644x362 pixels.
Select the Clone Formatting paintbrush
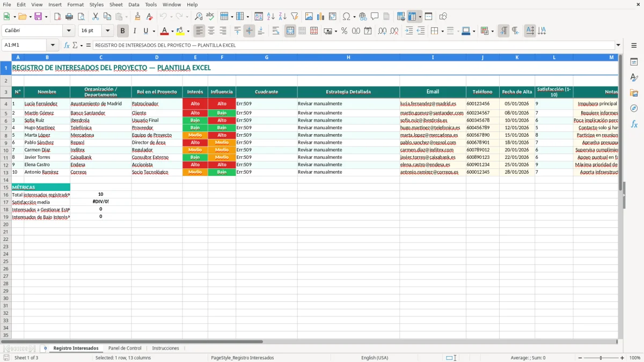click(x=137, y=17)
